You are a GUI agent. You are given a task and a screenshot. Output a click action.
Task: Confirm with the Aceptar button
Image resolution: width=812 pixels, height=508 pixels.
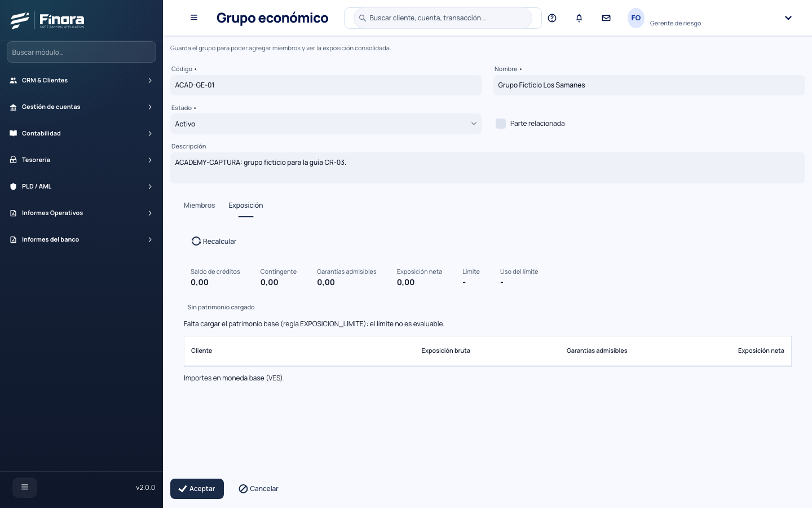197,489
